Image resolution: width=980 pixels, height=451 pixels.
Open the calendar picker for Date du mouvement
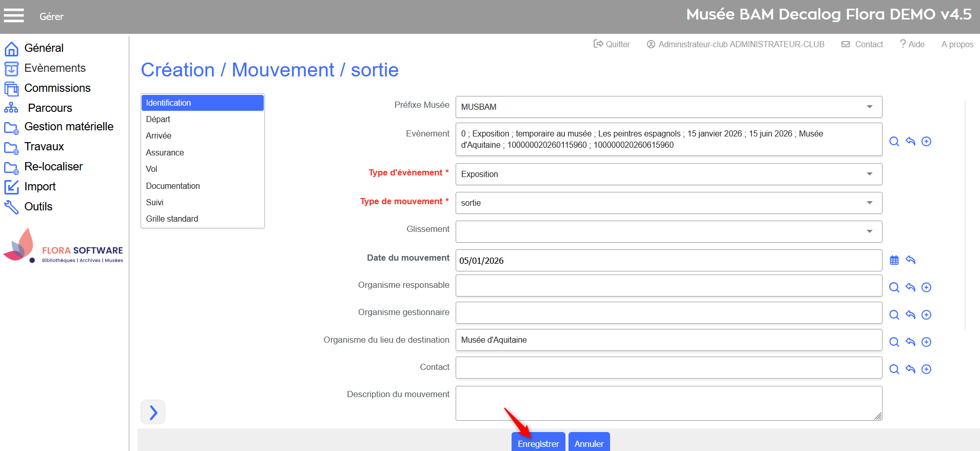[894, 260]
